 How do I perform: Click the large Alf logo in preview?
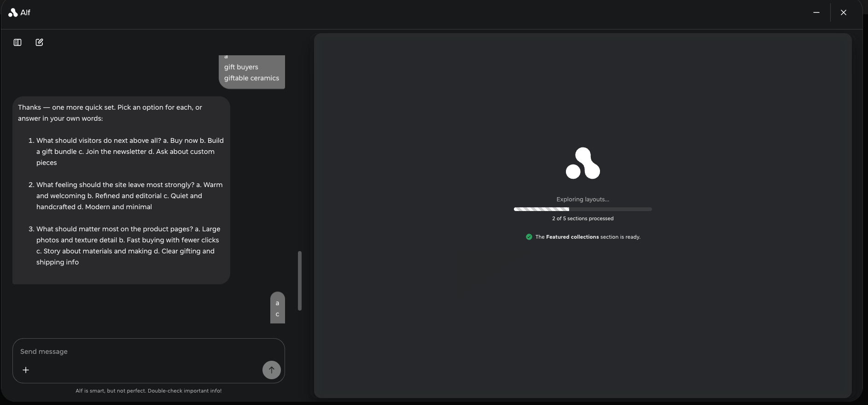tap(583, 163)
